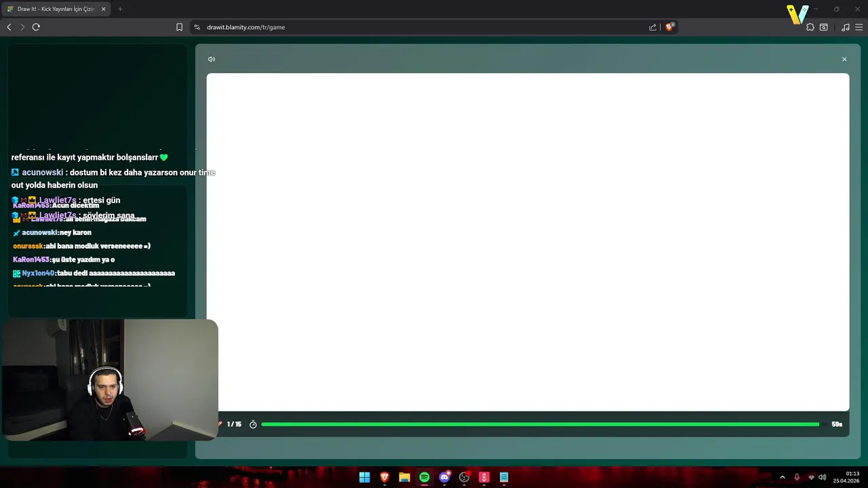Screen dimensions: 868x488
Task: Open the Brave Shields lion icon
Action: (x=670, y=27)
